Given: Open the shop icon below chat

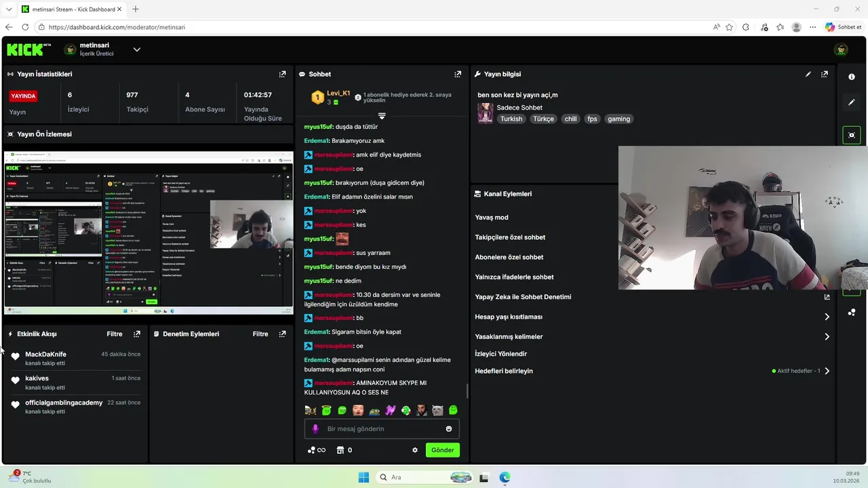Looking at the screenshot, I should pos(340,450).
